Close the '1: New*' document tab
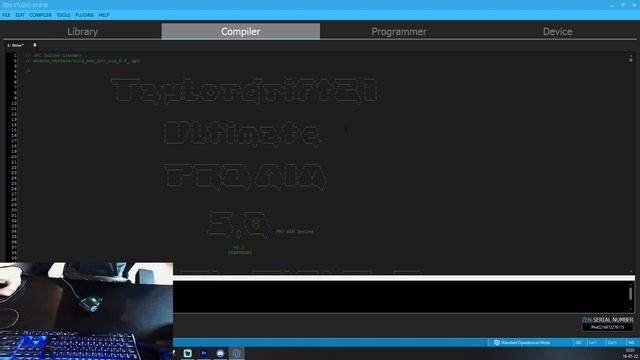 (35, 45)
